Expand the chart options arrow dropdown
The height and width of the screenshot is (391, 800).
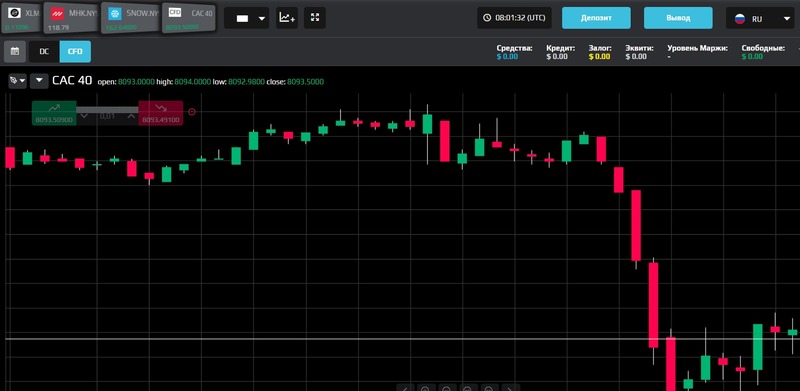click(39, 81)
